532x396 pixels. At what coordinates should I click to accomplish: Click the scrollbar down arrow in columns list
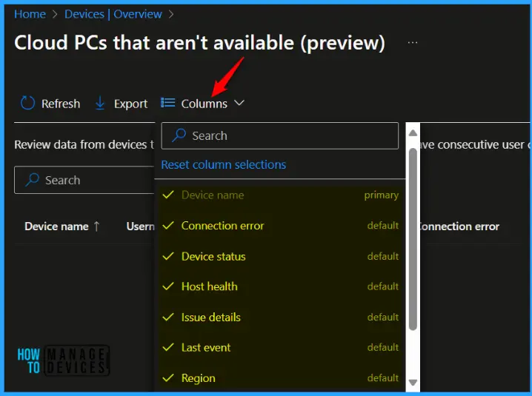pos(413,383)
